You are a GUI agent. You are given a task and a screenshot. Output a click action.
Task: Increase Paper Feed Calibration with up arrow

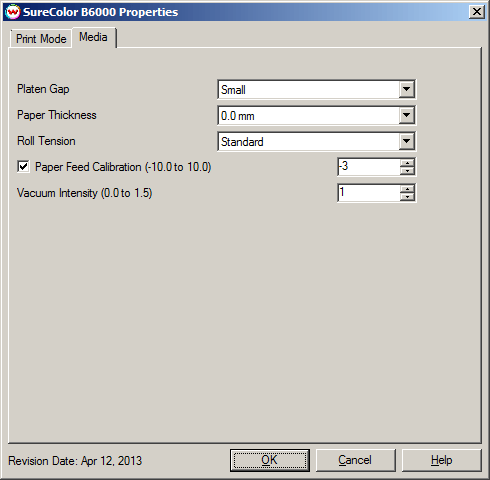[x=407, y=163]
